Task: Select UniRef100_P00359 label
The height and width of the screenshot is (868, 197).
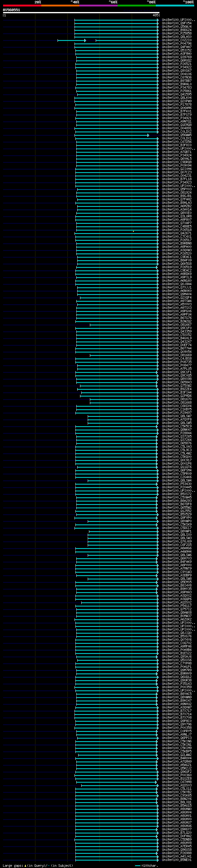Action: (176, 687)
